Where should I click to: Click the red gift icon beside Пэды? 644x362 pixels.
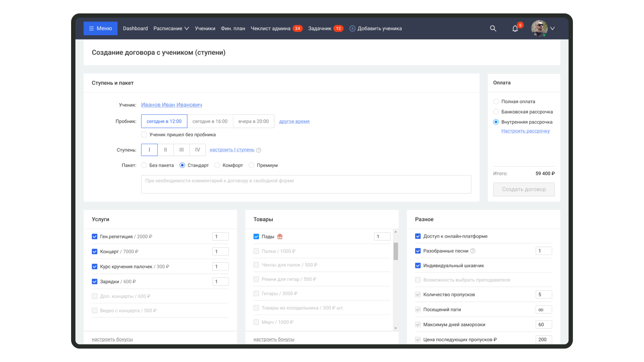click(x=280, y=237)
